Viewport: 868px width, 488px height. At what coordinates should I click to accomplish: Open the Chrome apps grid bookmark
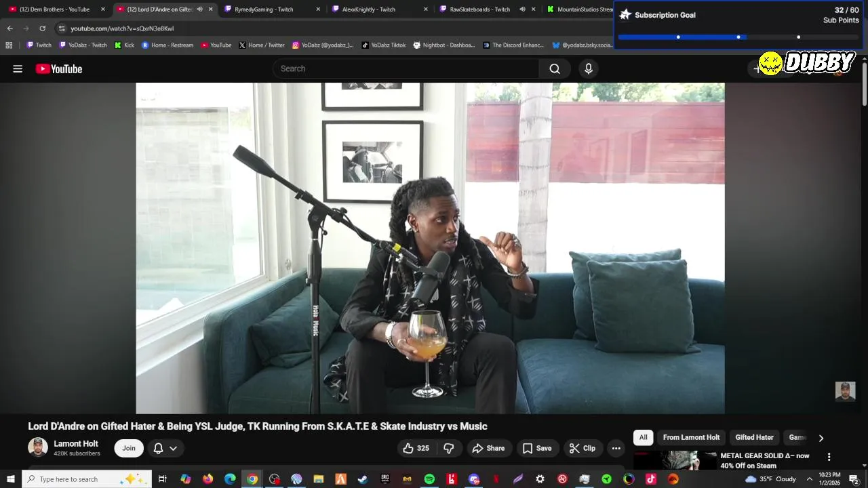9,45
